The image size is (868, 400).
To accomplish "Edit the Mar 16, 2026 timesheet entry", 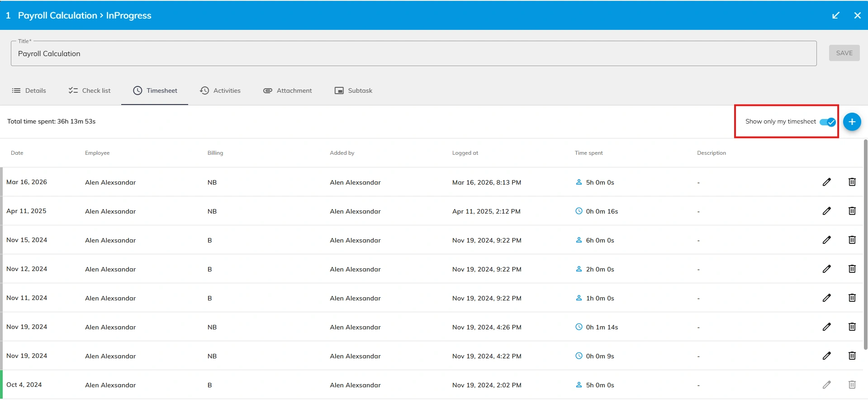I will click(826, 182).
